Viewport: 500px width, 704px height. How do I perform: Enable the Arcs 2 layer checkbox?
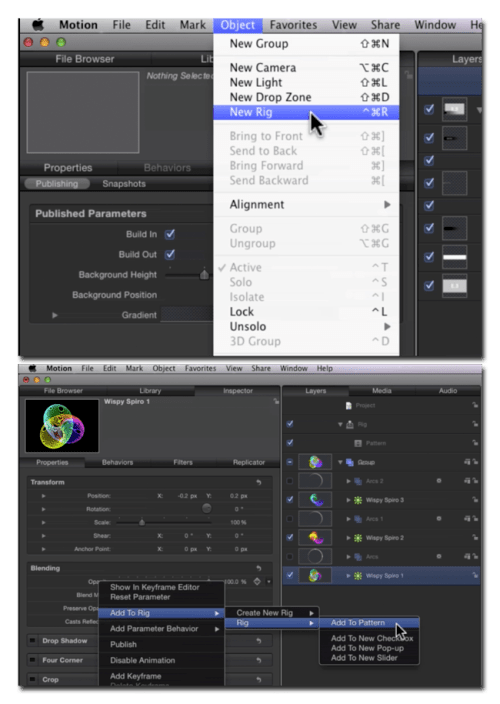(290, 481)
